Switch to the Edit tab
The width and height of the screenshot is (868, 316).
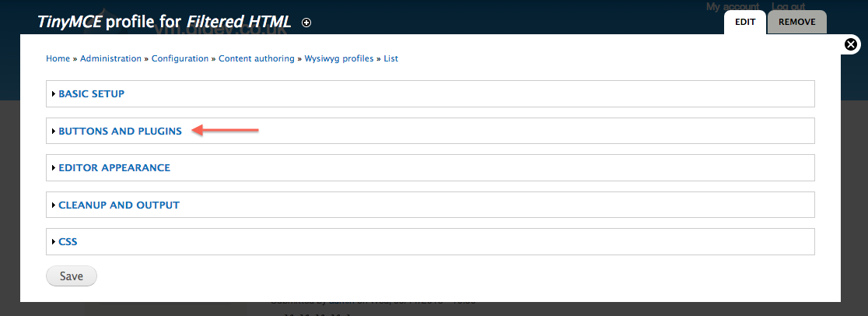745,22
